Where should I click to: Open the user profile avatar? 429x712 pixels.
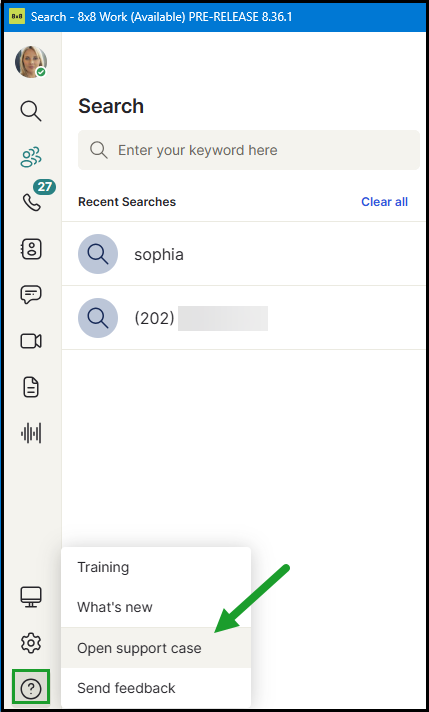click(31, 62)
